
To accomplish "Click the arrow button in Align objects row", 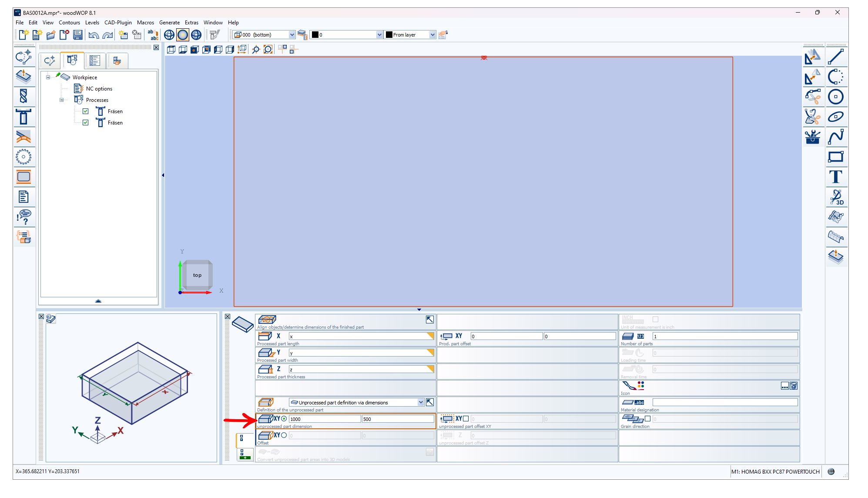I will (430, 320).
